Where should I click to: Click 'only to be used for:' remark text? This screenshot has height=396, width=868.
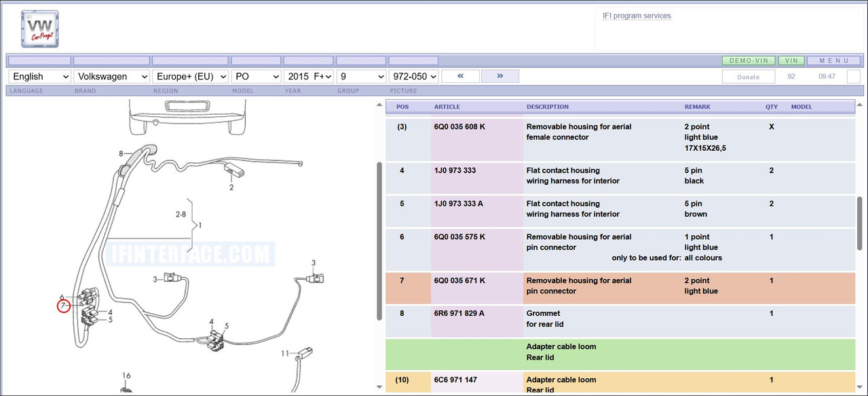[x=647, y=258]
